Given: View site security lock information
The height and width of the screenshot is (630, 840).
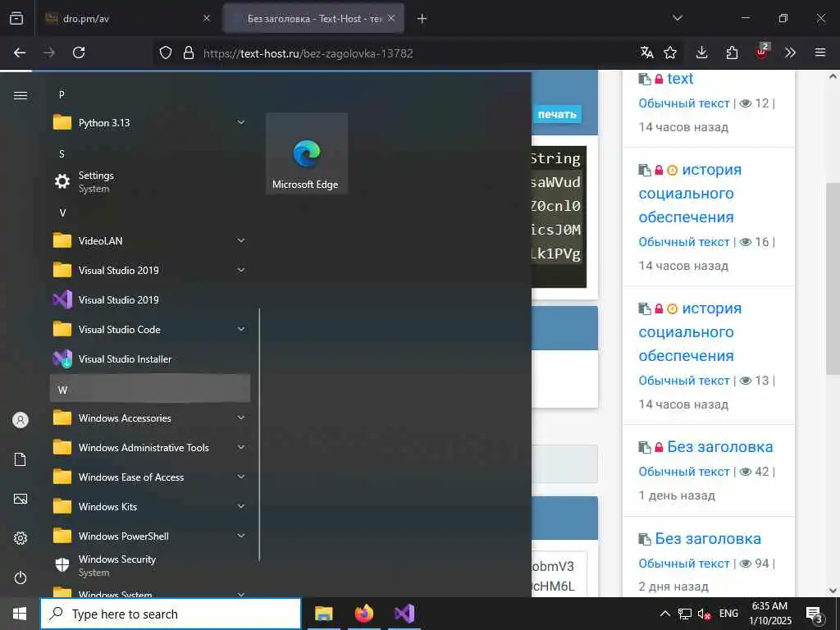Looking at the screenshot, I should click(189, 52).
